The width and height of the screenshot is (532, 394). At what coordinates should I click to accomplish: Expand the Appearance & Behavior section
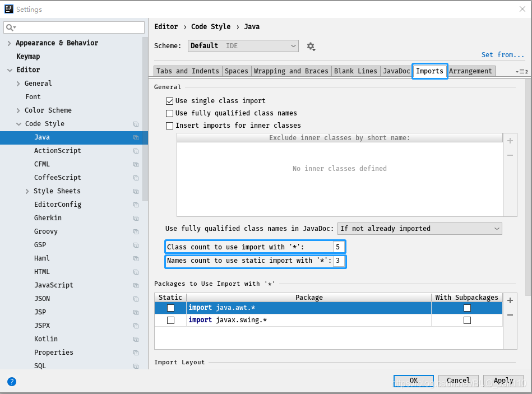[10, 43]
